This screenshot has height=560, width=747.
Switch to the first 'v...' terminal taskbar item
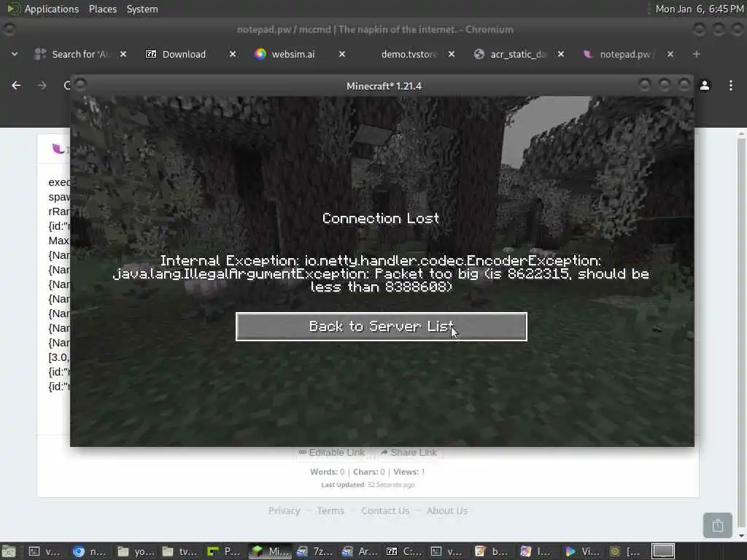(x=44, y=551)
